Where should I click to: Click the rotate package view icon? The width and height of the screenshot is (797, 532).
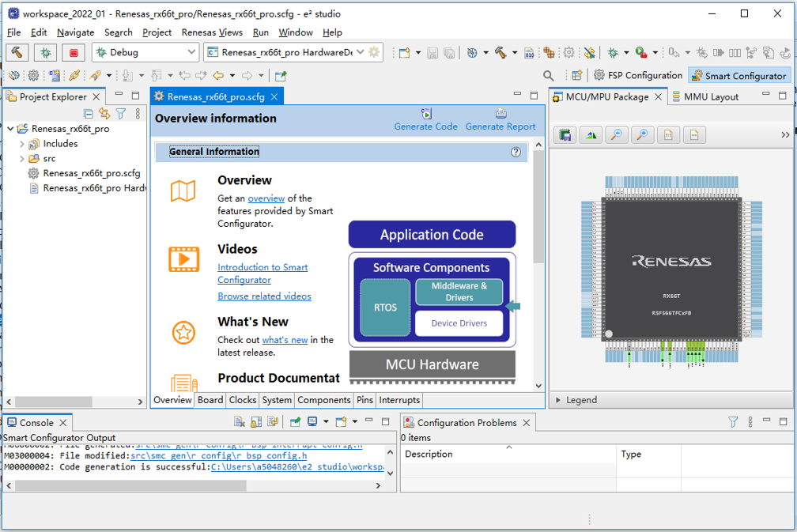point(591,134)
